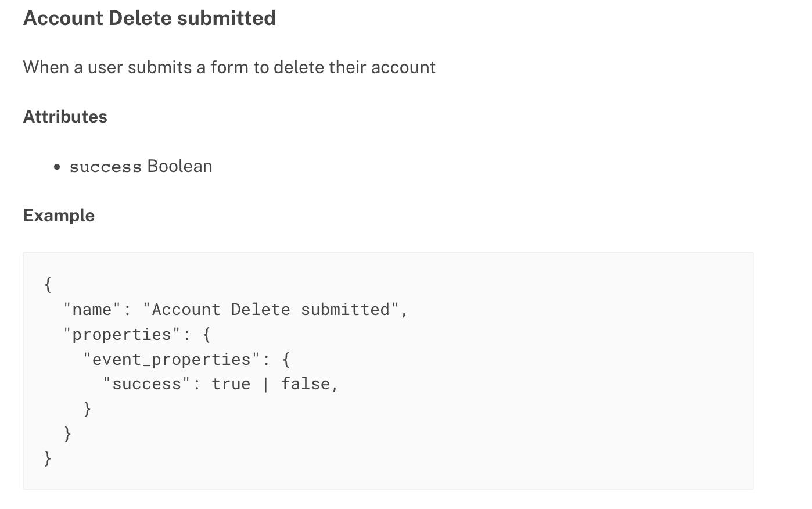
Task: Click the description sentence about deleting account
Action: click(229, 67)
